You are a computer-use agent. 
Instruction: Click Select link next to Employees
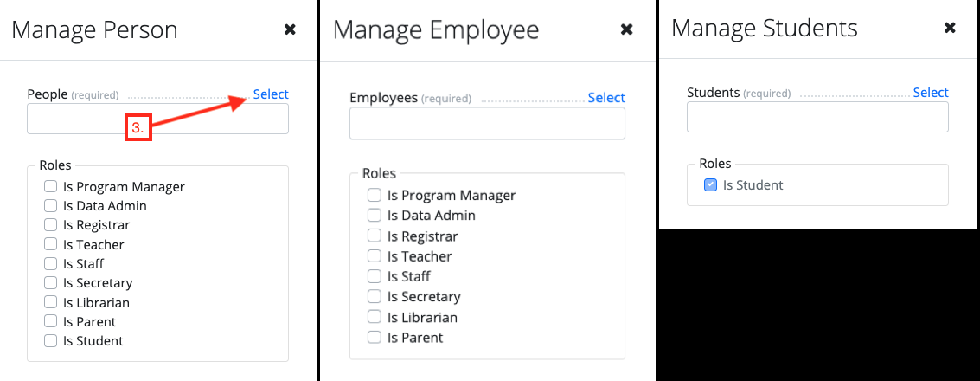click(x=606, y=98)
